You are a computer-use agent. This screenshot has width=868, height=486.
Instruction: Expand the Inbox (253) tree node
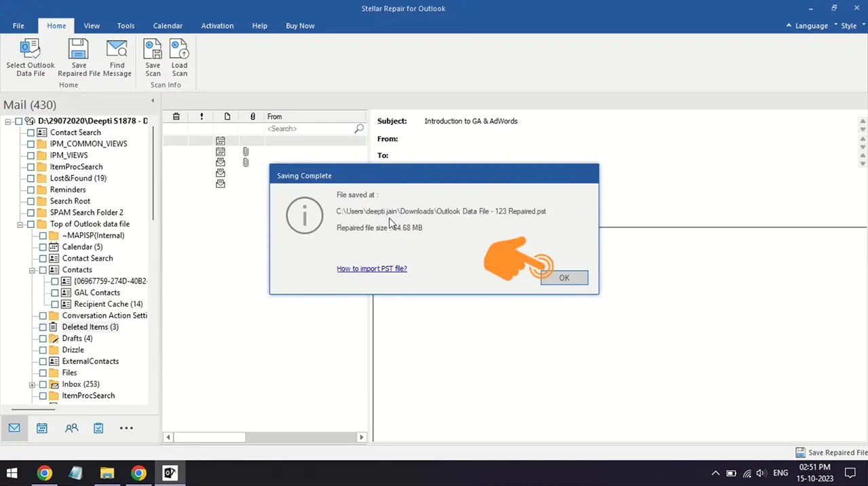coord(32,385)
